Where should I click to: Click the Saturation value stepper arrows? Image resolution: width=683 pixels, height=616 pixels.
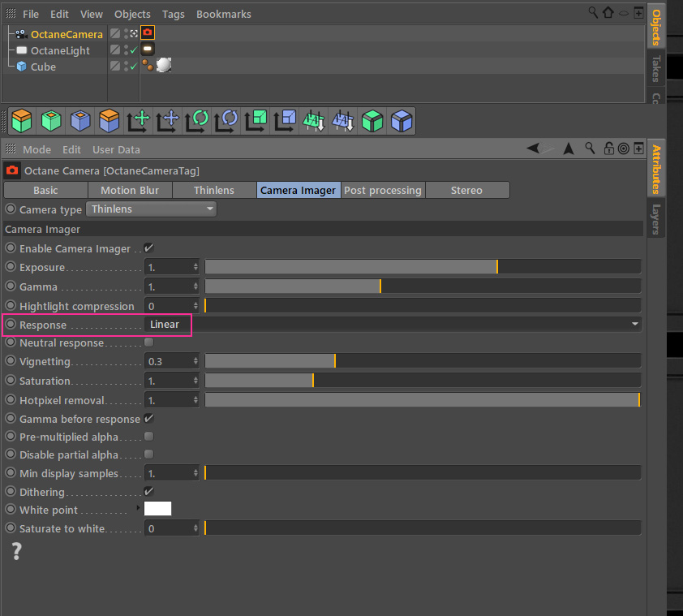pyautogui.click(x=195, y=381)
